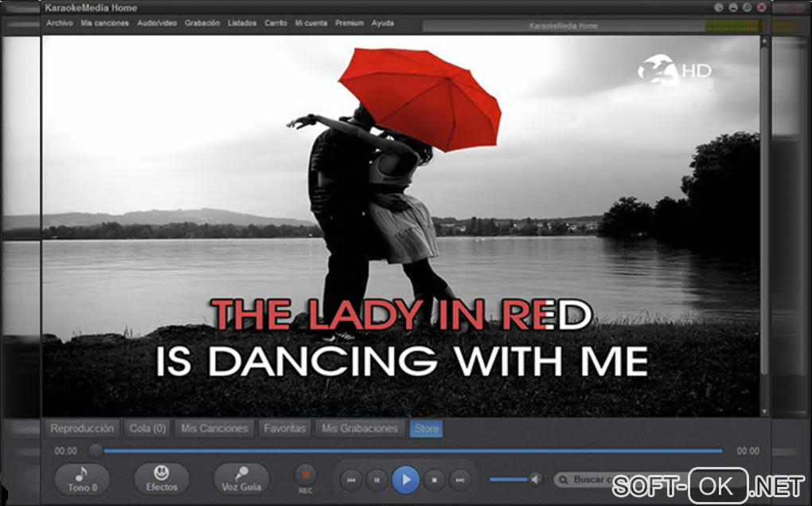
Task: Skip to the previous track
Action: click(x=350, y=480)
